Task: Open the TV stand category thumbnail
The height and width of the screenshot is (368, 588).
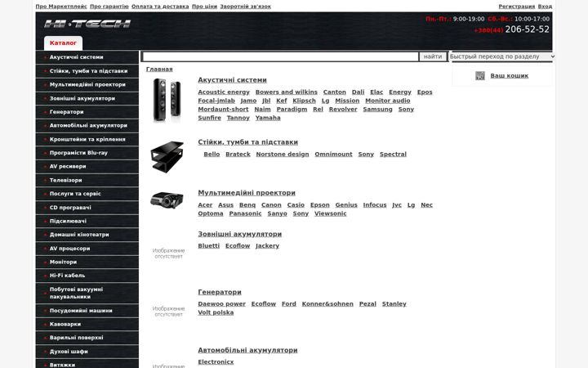Action: click(167, 156)
